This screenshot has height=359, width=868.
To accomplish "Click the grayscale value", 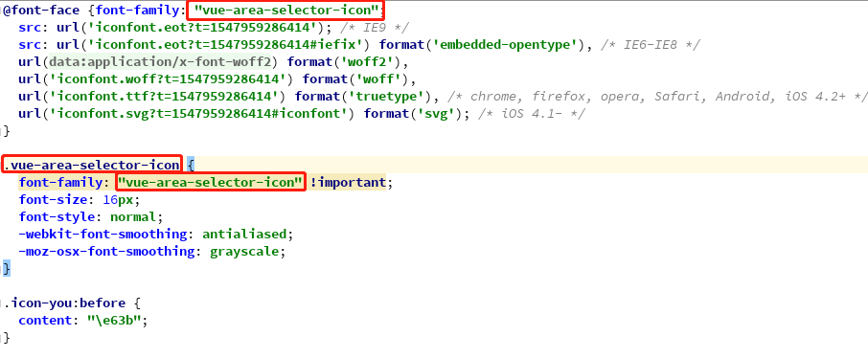I will coord(244,251).
